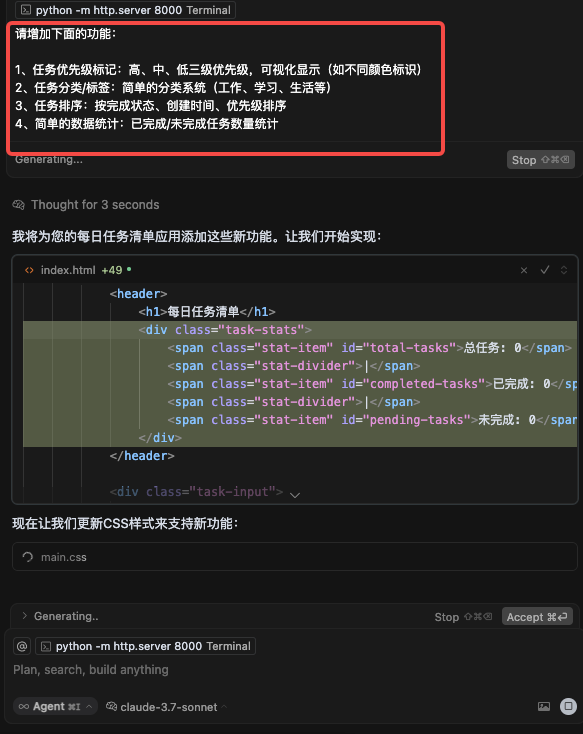583x734 pixels.
Task: Open the bottom python -m http.server Terminal chip
Action: (146, 646)
